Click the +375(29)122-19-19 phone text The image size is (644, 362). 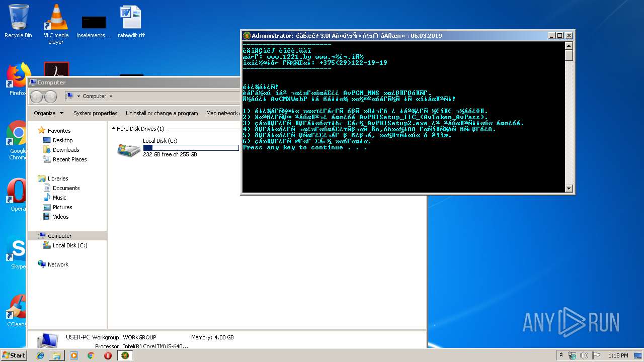pyautogui.click(x=353, y=63)
